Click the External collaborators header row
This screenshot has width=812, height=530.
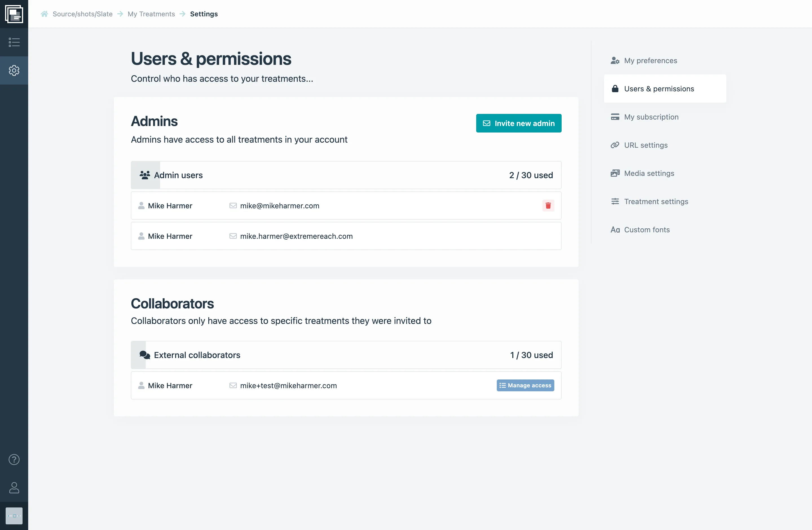346,355
